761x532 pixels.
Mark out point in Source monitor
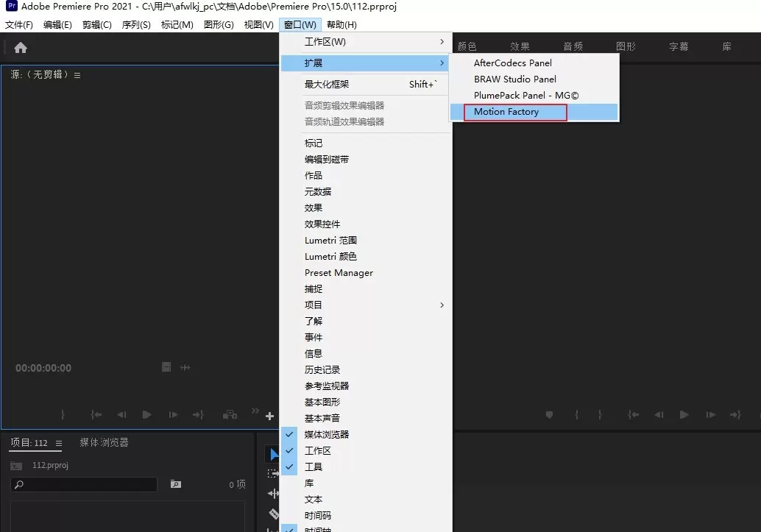click(x=63, y=414)
